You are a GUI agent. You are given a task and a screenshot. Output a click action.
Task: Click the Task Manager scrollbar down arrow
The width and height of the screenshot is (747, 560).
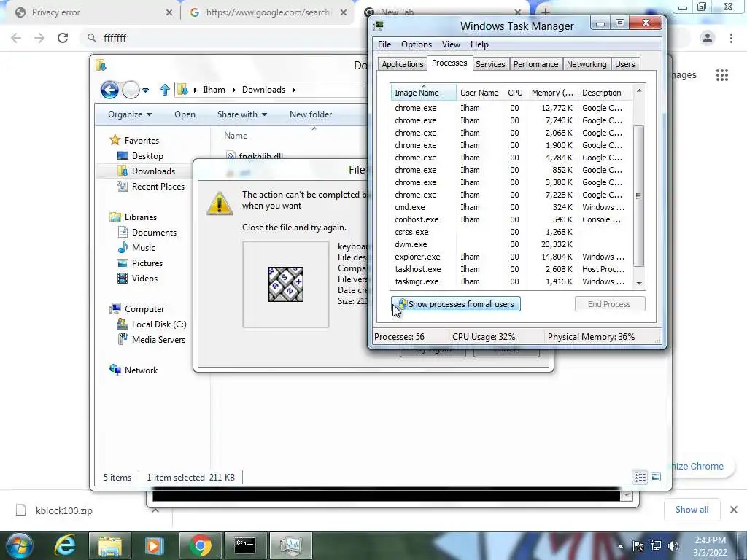click(x=639, y=284)
